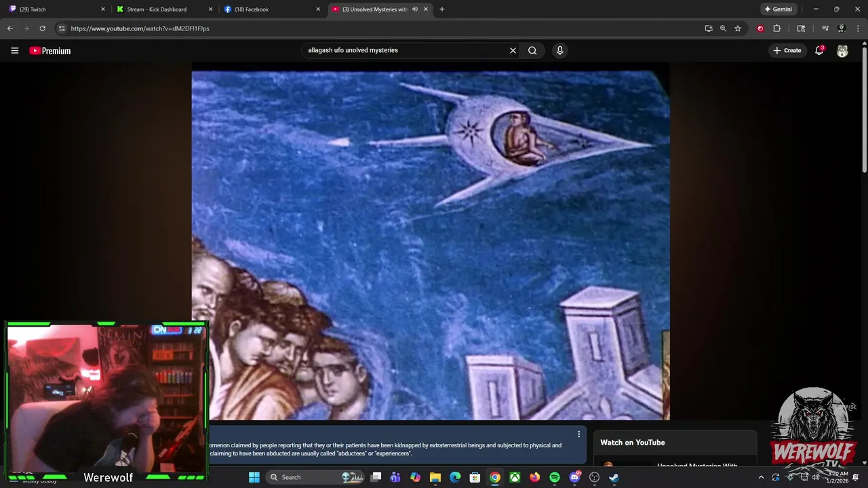868x488 pixels.
Task: Open the red extension icon in toolbar
Action: [760, 28]
